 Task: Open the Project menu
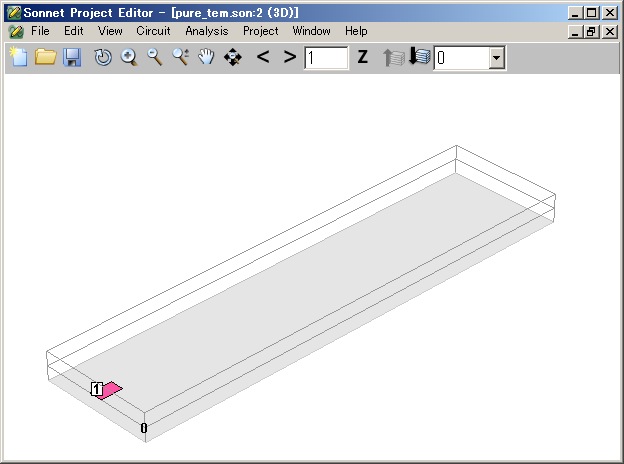click(261, 31)
